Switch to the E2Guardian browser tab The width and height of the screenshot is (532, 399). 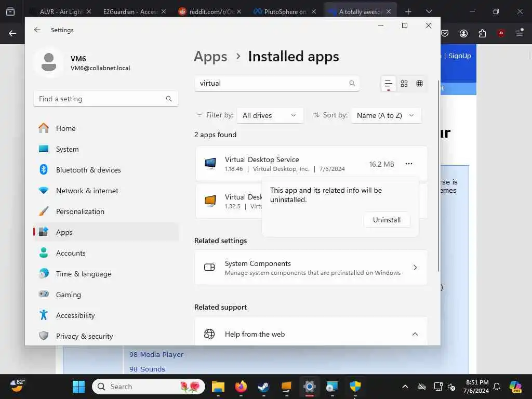click(x=130, y=11)
